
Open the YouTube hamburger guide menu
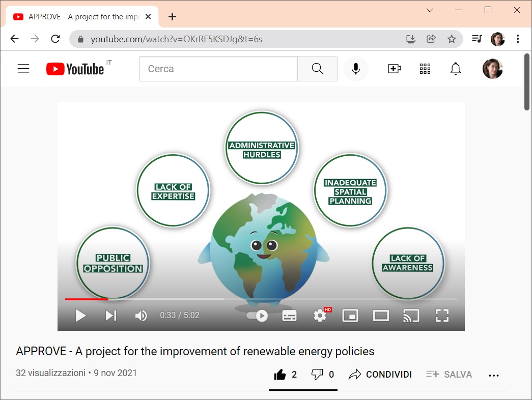(x=23, y=69)
